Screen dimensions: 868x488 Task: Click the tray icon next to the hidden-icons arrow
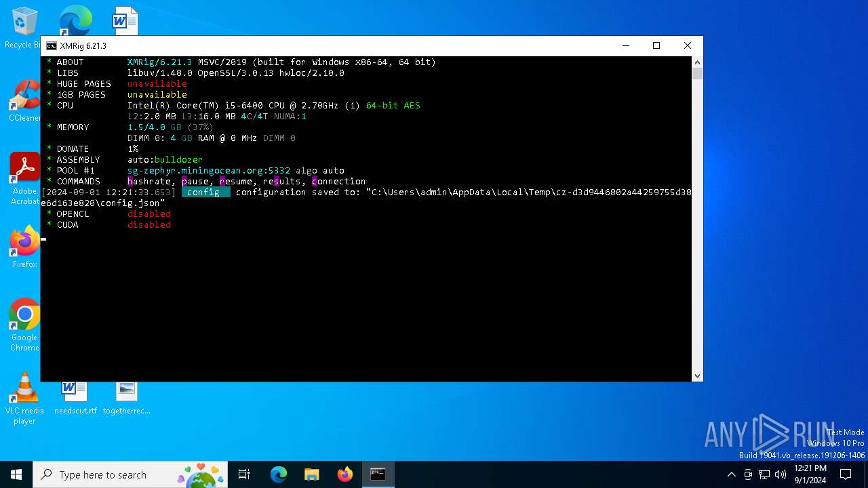pos(748,474)
